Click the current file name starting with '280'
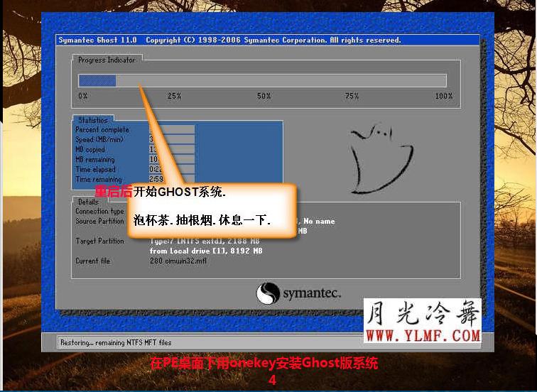 178,261
